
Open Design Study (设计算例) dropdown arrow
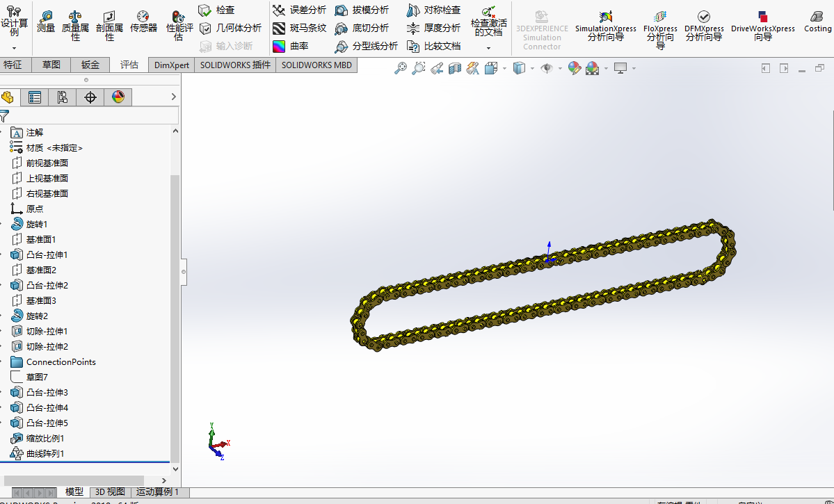coord(15,49)
